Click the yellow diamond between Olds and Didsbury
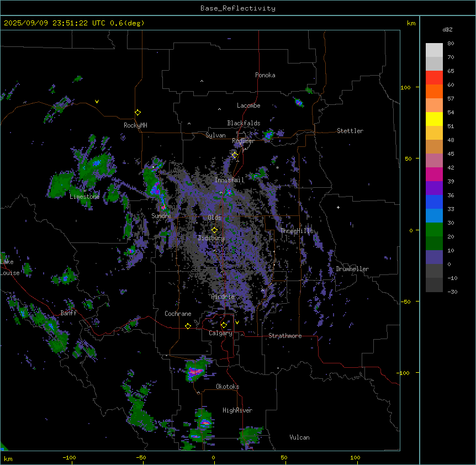476x465 pixels. tap(214, 230)
